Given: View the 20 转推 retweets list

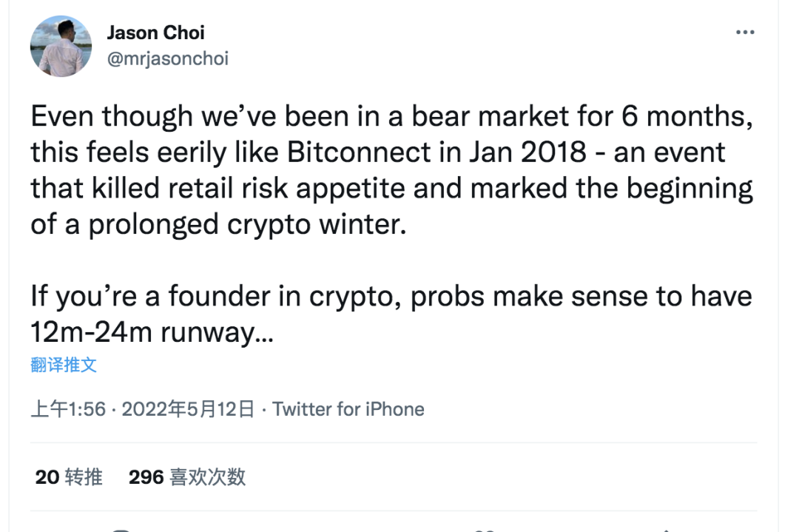Looking at the screenshot, I should click(69, 477).
